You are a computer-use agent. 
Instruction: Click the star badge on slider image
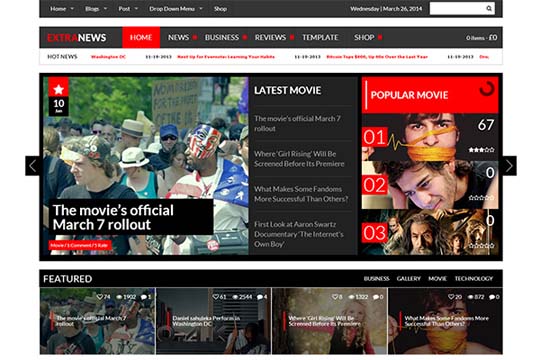point(59,87)
